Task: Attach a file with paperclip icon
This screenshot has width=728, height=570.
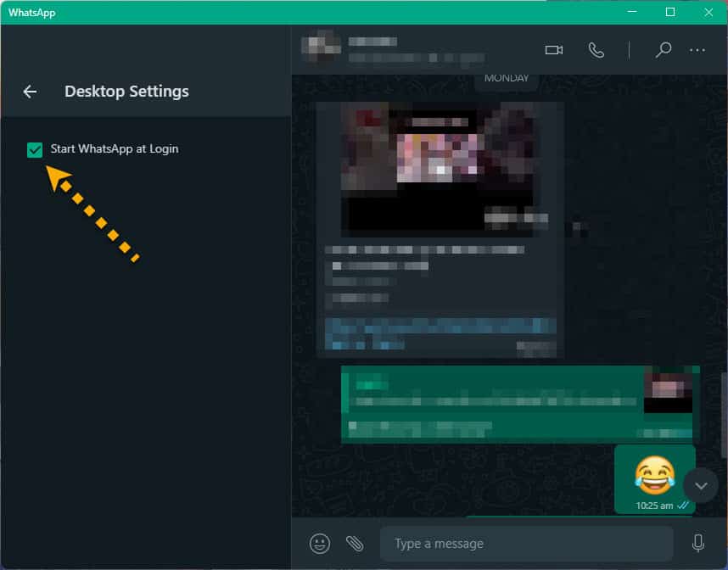Action: (x=355, y=544)
